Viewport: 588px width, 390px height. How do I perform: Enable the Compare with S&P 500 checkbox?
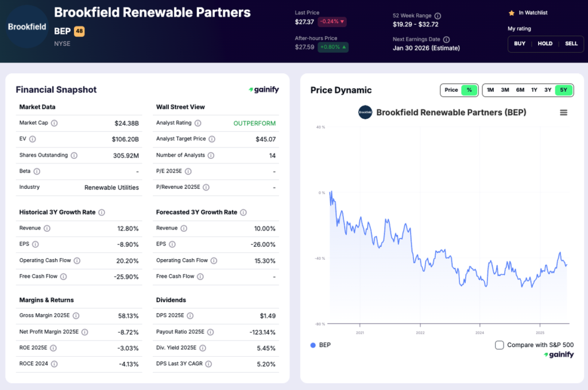tap(499, 345)
